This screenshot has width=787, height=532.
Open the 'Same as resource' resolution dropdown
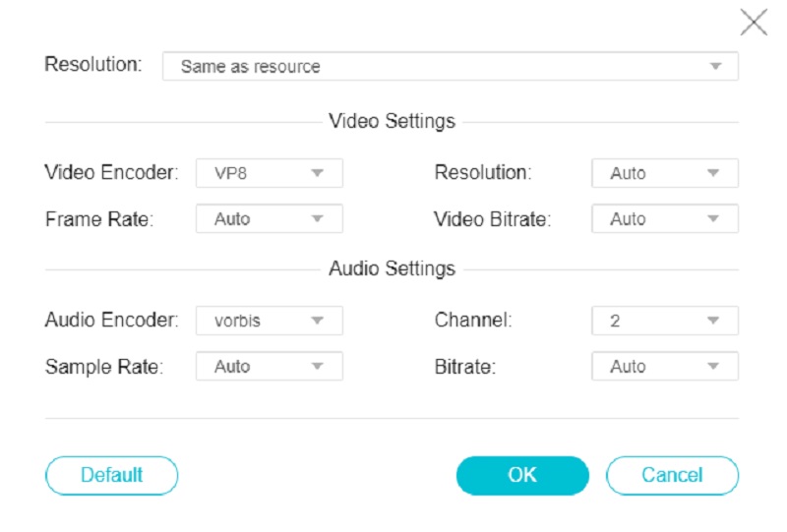450,67
